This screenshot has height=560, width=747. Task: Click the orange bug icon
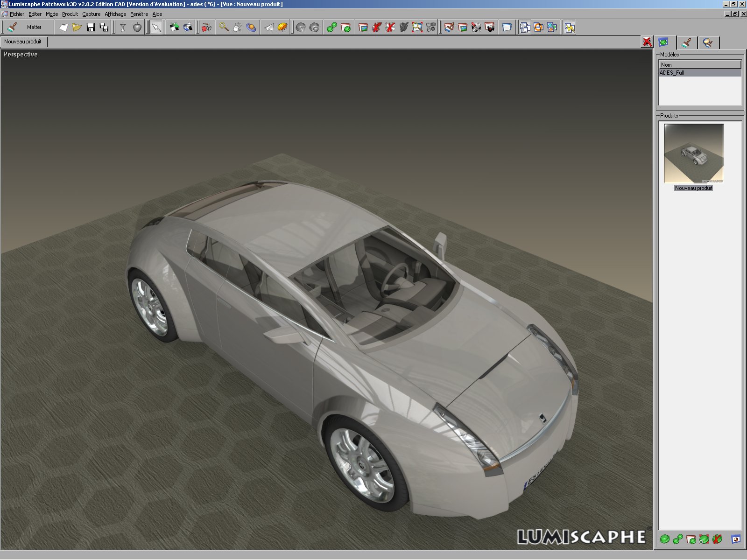point(282,27)
